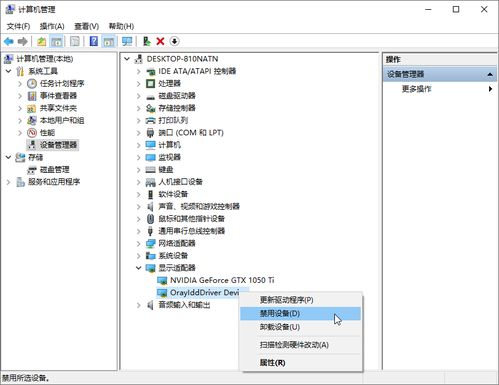
Task: Expand the 服务和应用程序 node
Action: point(8,182)
